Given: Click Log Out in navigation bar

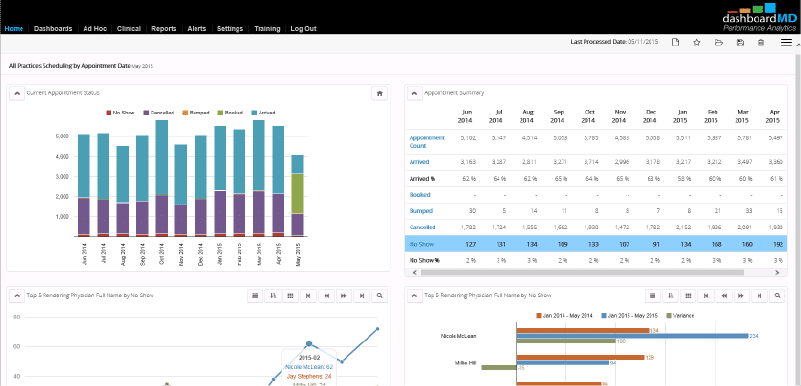Looking at the screenshot, I should (x=303, y=29).
